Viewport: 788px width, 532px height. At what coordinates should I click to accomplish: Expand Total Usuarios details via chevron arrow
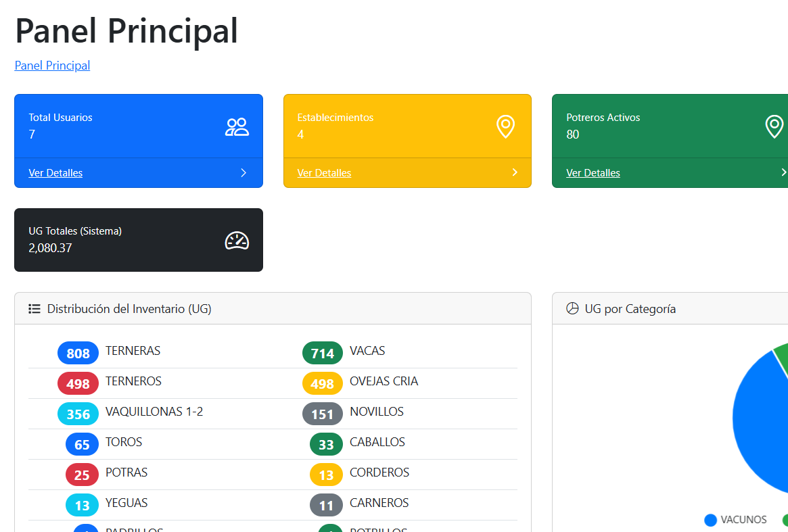(244, 173)
